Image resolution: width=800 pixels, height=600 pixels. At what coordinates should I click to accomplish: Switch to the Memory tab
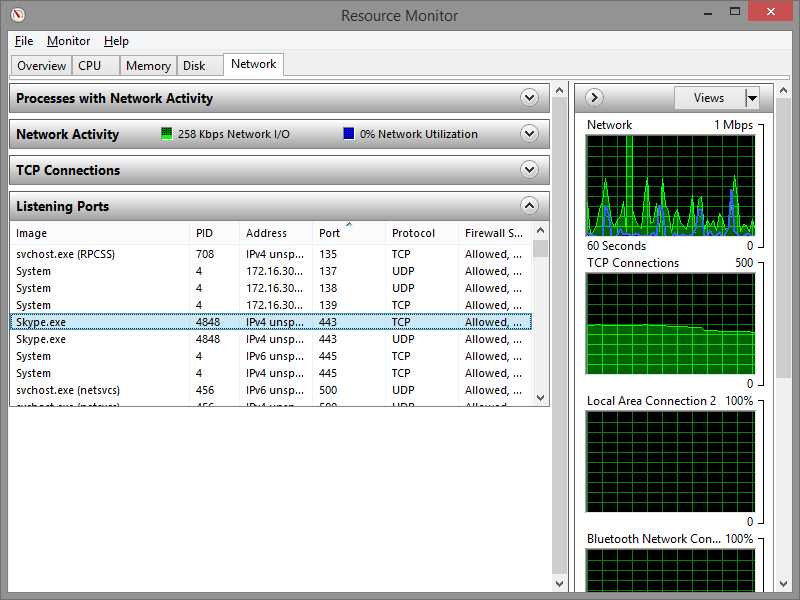(x=148, y=66)
